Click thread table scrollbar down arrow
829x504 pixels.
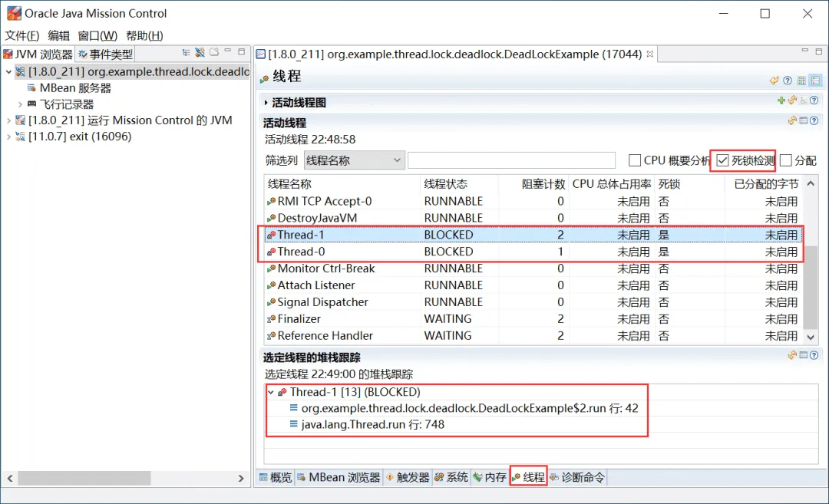pos(811,337)
